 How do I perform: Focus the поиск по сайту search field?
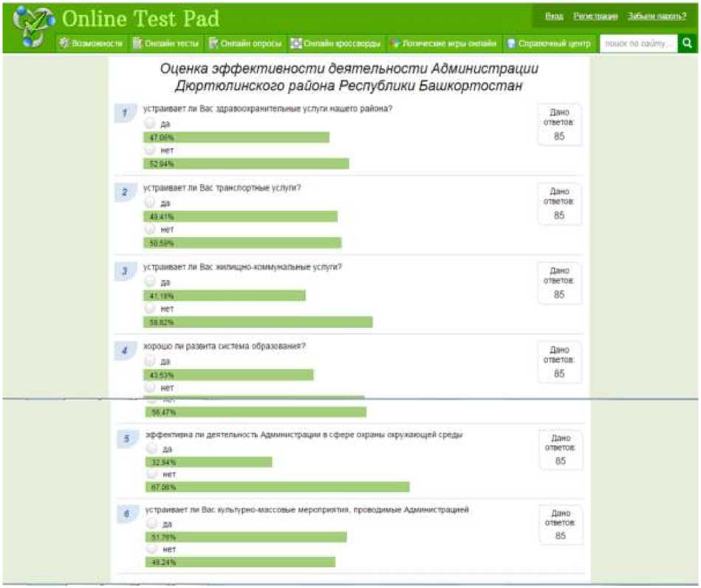coord(638,44)
